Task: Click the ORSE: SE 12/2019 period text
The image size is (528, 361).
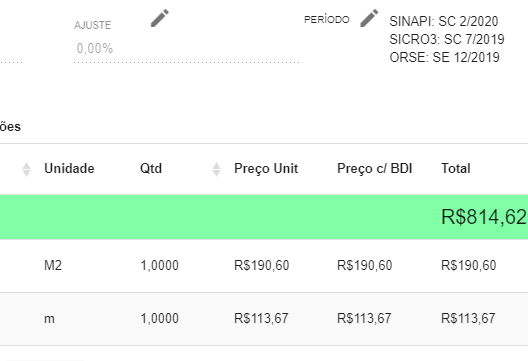Action: tap(444, 57)
